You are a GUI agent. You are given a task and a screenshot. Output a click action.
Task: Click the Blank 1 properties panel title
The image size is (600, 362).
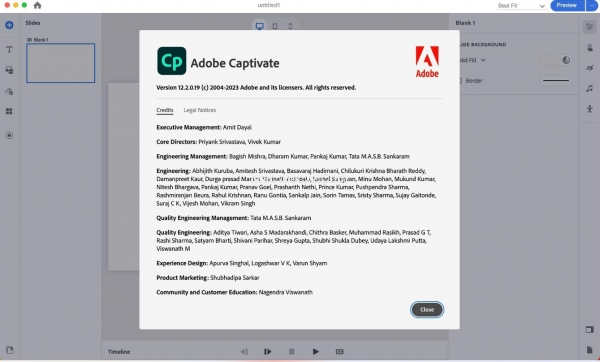click(465, 23)
